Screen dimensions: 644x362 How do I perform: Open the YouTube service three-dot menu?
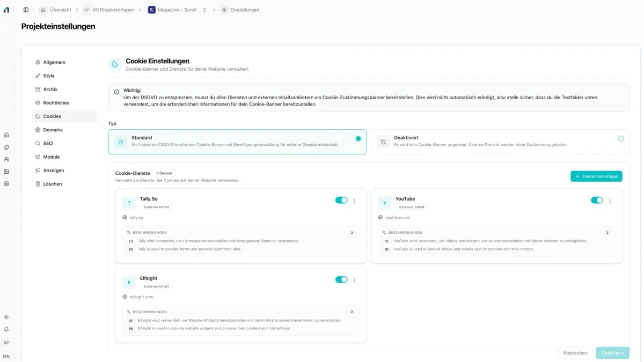[610, 201]
